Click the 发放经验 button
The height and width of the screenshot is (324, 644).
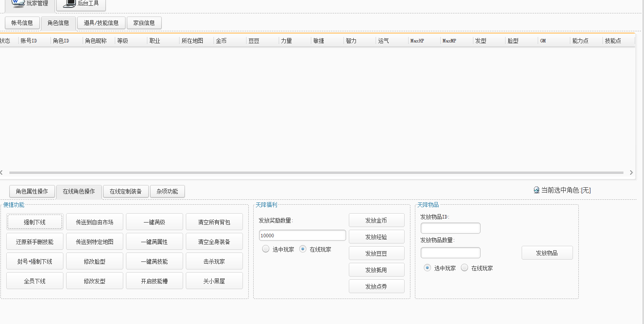376,237
